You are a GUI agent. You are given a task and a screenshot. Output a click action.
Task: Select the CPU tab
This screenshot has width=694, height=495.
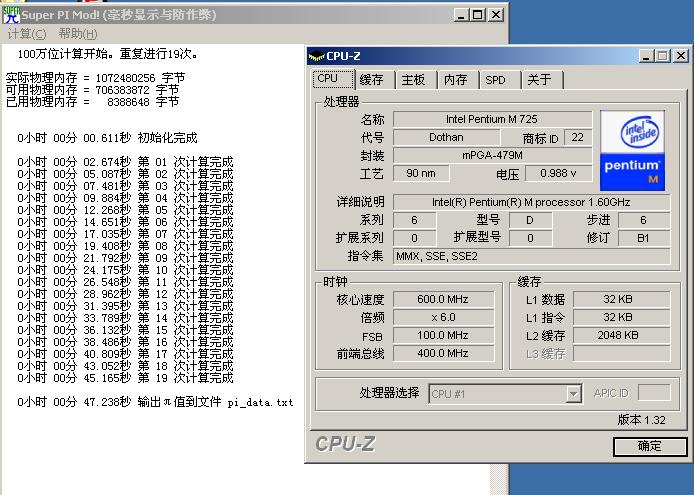pyautogui.click(x=328, y=79)
